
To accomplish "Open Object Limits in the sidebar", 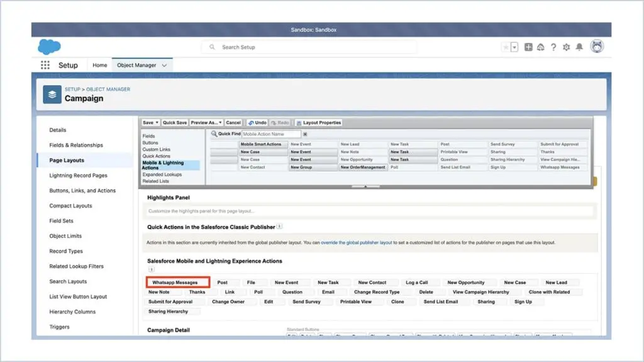I will [65, 236].
